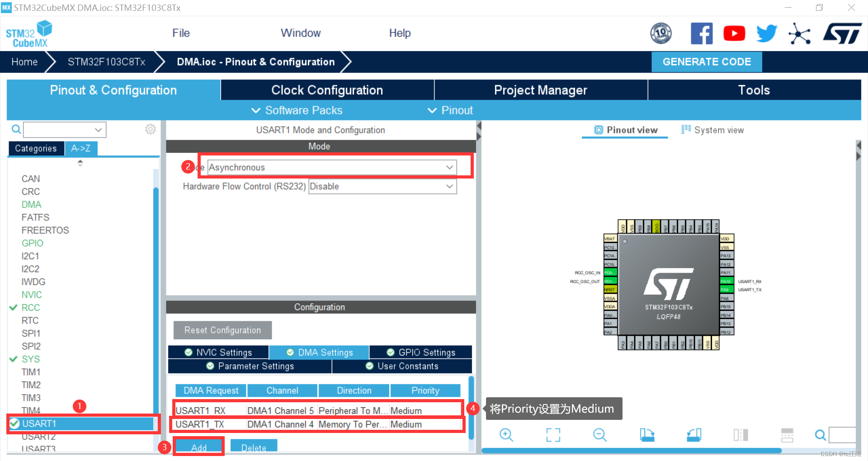Click Add to create a DMA request
This screenshot has height=461, width=868.
pyautogui.click(x=199, y=447)
